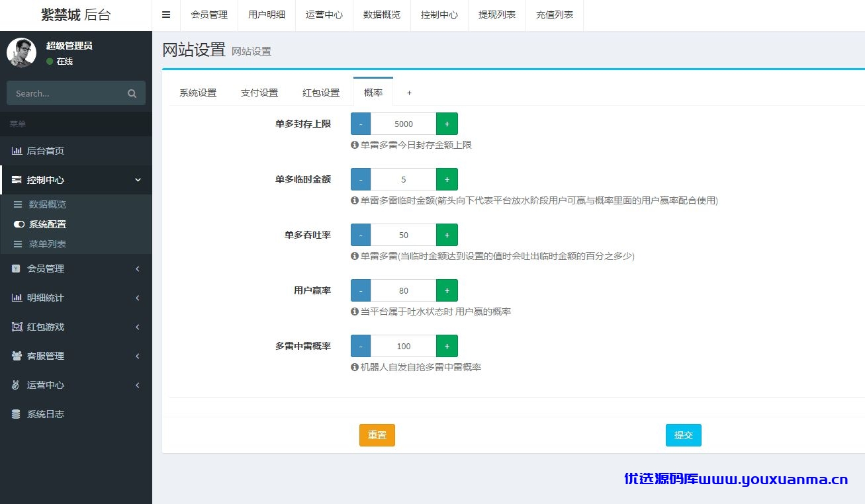Increase 多雷中雷概率 with plus button
865x504 pixels.
[447, 346]
